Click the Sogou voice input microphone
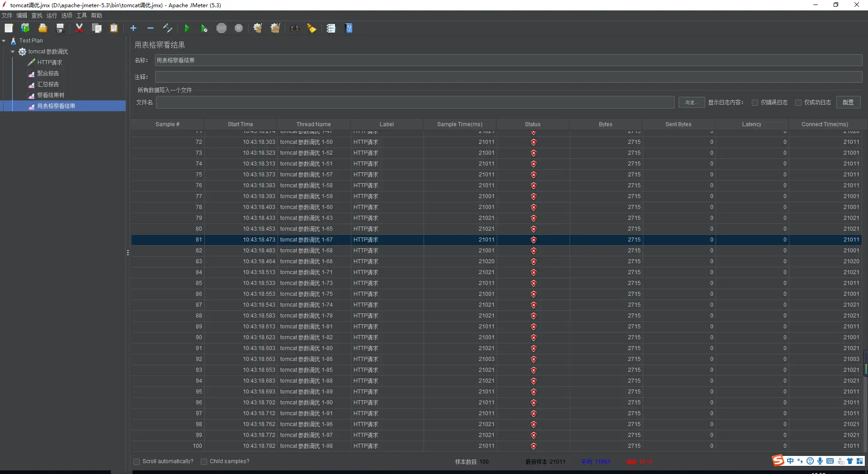 click(820, 461)
